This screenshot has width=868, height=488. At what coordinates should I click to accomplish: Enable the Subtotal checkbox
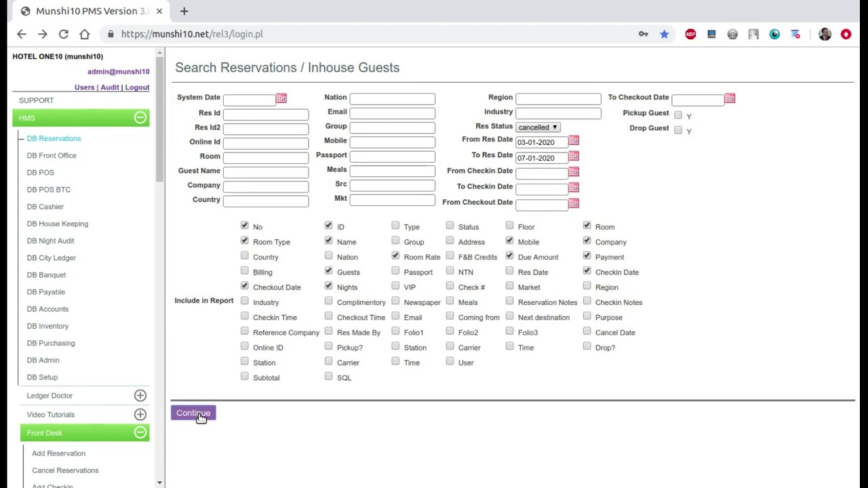point(244,376)
